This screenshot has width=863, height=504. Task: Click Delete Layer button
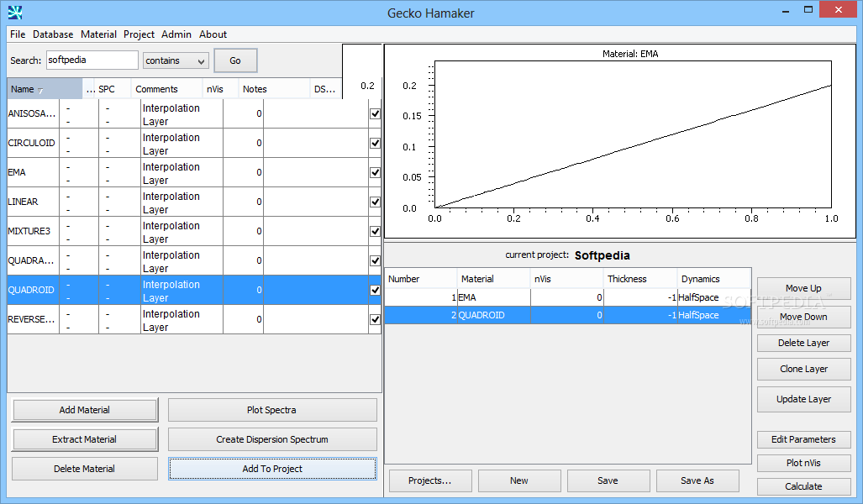[x=803, y=343]
